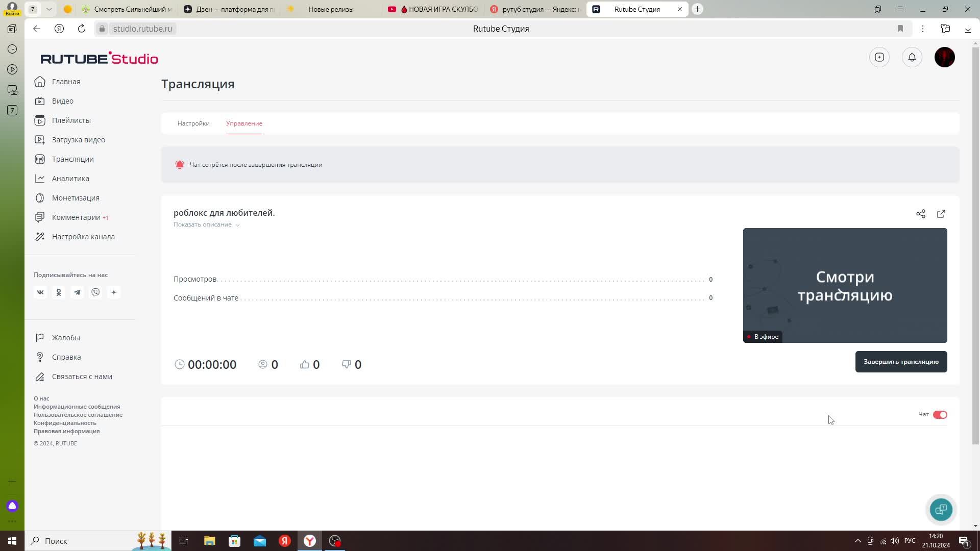This screenshot has width=980, height=551.
Task: Open Alice assistant icon in browser sidebar
Action: click(12, 506)
